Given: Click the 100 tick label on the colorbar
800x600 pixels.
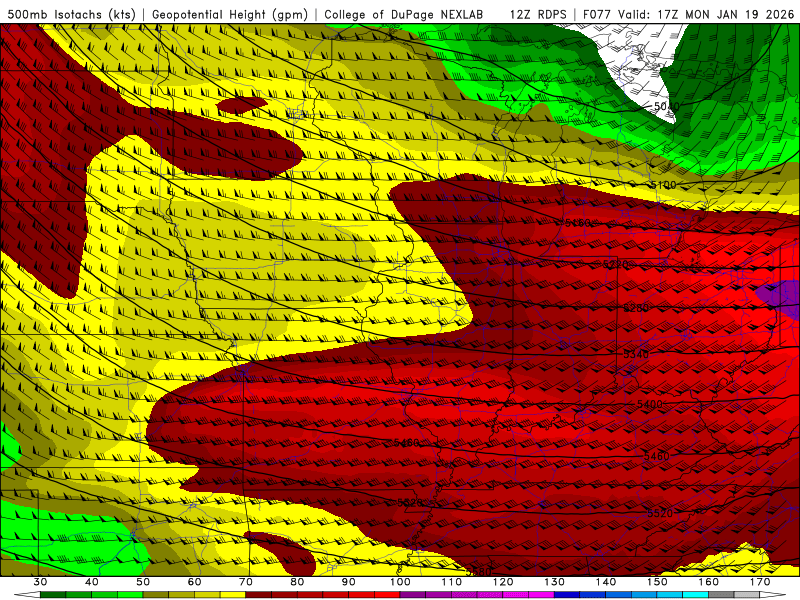Looking at the screenshot, I should pos(400,582).
